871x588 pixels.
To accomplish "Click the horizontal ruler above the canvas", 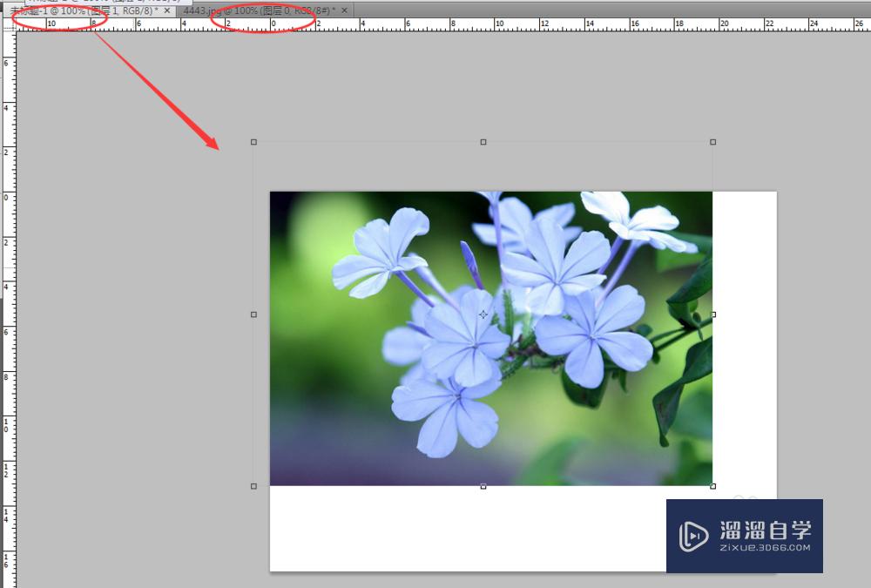I will (x=443, y=24).
